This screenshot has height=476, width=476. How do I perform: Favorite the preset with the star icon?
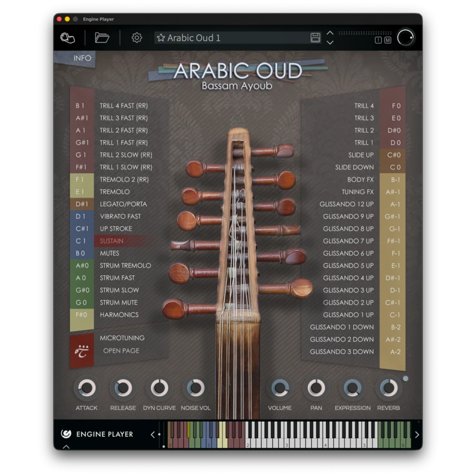tap(160, 38)
